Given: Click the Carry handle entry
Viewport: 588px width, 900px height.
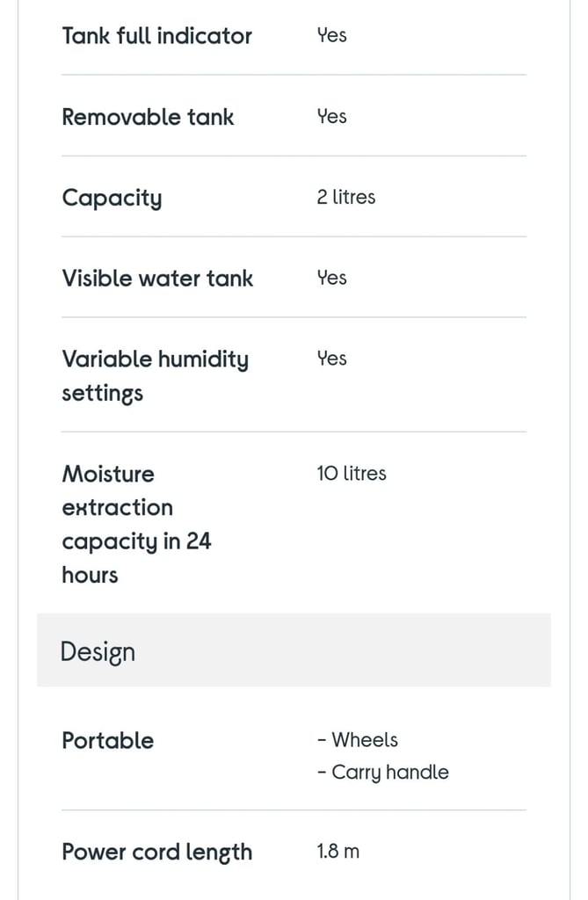Looking at the screenshot, I should click(383, 773).
